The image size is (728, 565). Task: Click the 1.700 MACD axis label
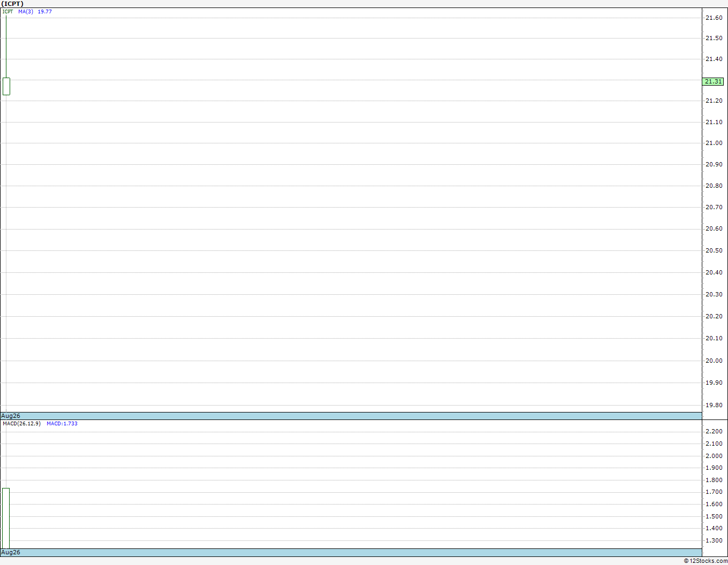pos(714,492)
